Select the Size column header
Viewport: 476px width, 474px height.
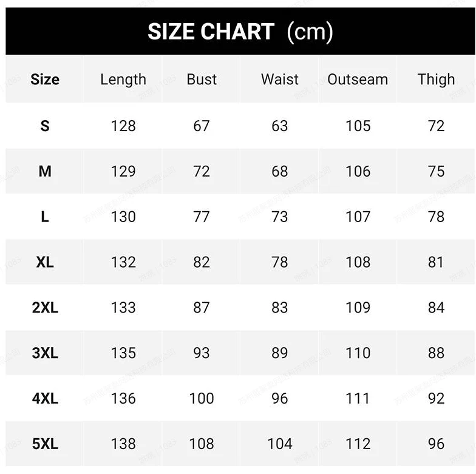[x=45, y=80]
